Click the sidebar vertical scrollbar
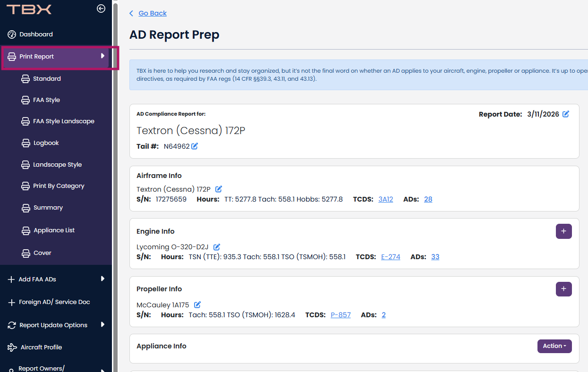588x372 pixels. click(x=115, y=189)
